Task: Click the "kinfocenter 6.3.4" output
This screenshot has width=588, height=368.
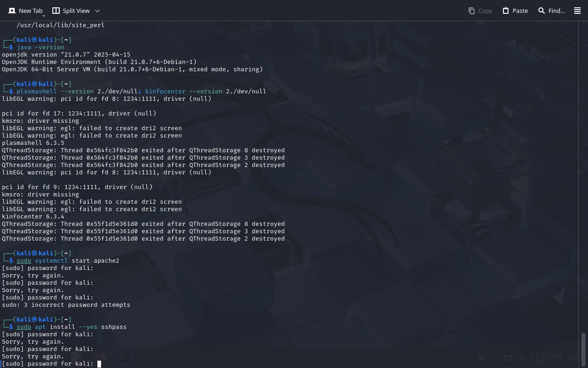Action: coord(33,217)
